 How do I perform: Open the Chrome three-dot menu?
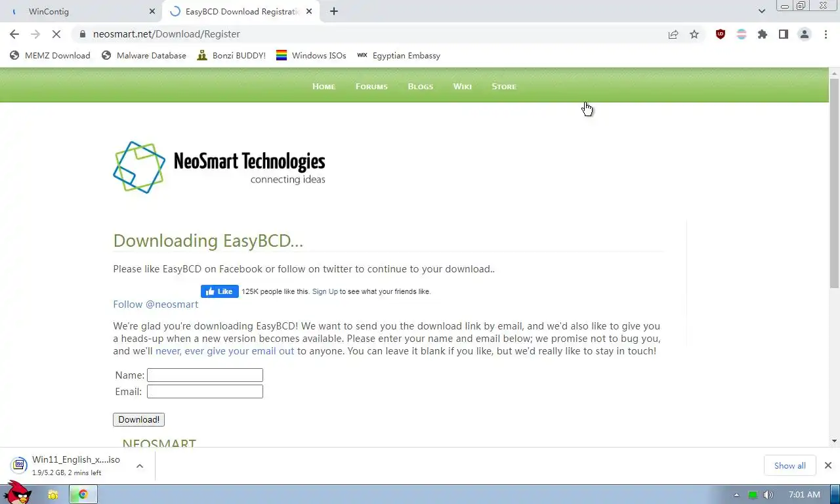pyautogui.click(x=826, y=34)
